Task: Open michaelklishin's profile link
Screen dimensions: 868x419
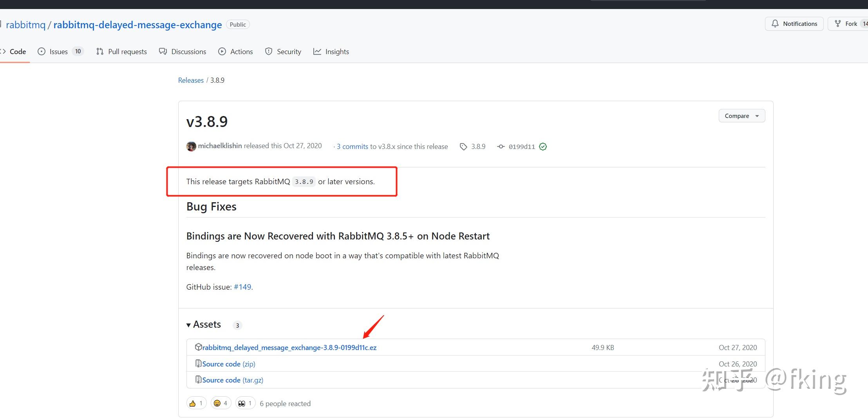Action: 220,146
